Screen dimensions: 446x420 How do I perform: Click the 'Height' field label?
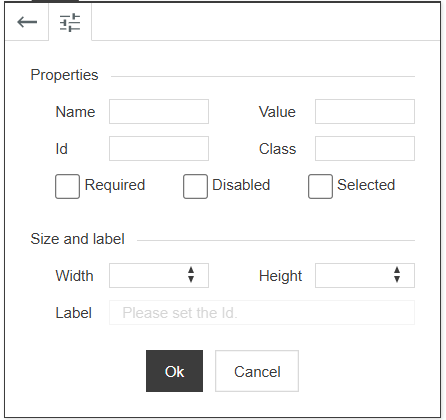280,276
